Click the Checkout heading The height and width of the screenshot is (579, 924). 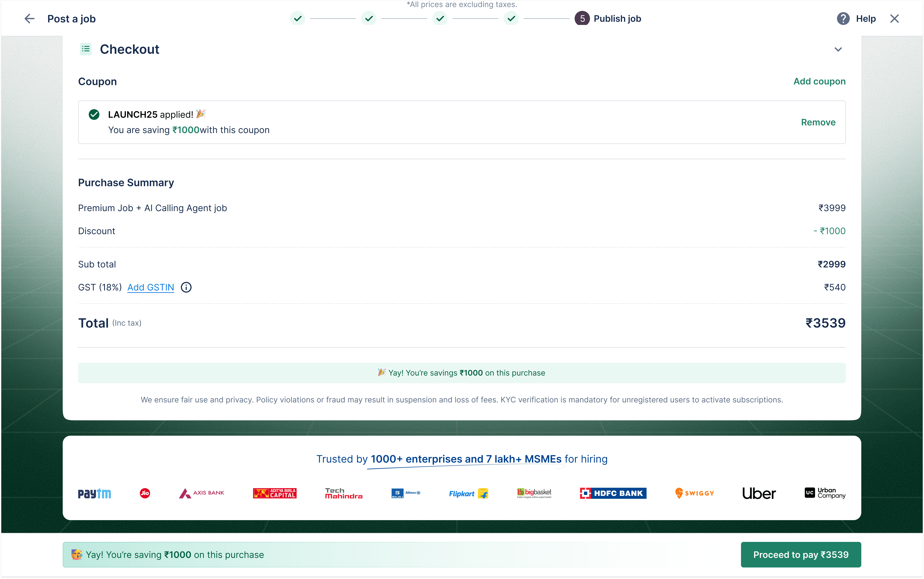click(129, 49)
